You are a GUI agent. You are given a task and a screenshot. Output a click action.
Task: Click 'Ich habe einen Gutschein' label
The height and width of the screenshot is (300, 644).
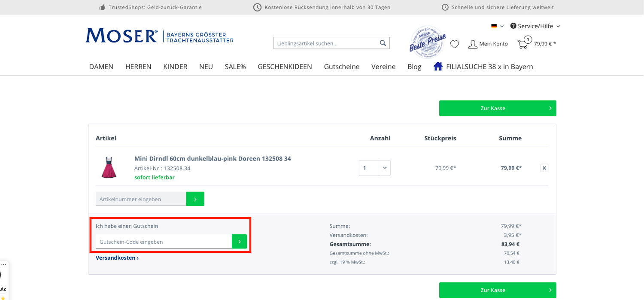click(127, 226)
